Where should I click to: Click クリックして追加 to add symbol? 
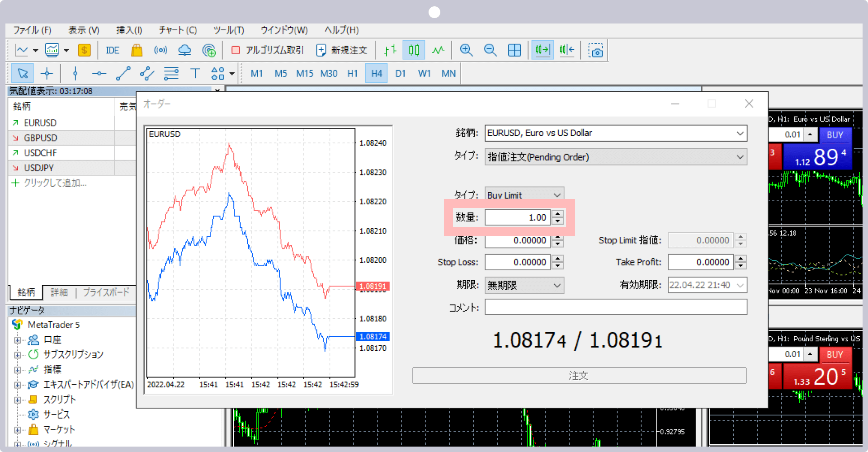pos(55,183)
